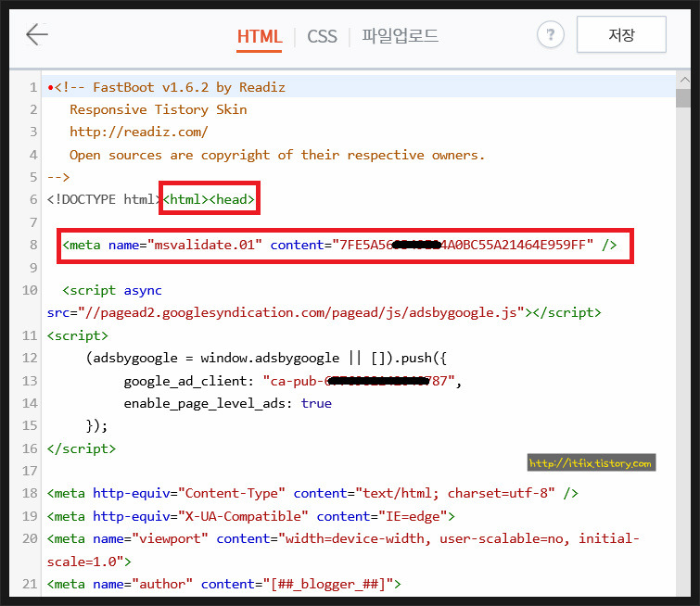Image resolution: width=700 pixels, height=606 pixels.
Task: Click the '<html><head>' tags
Action: (209, 199)
